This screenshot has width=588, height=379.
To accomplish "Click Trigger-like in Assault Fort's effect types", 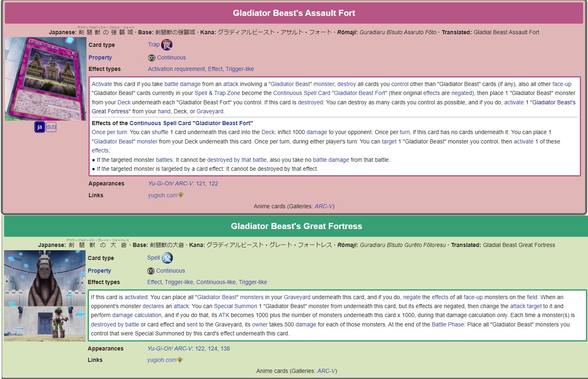I will [x=240, y=69].
